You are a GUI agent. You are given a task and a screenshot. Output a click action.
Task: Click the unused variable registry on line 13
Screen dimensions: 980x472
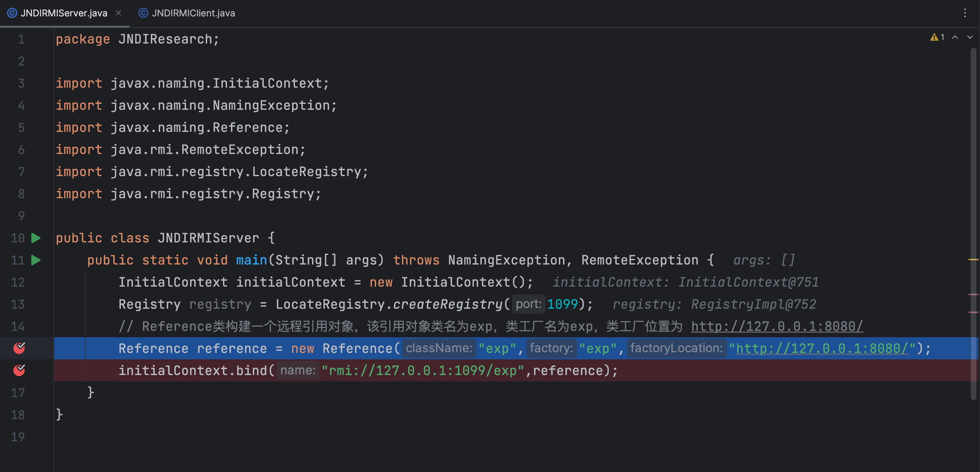(x=220, y=304)
